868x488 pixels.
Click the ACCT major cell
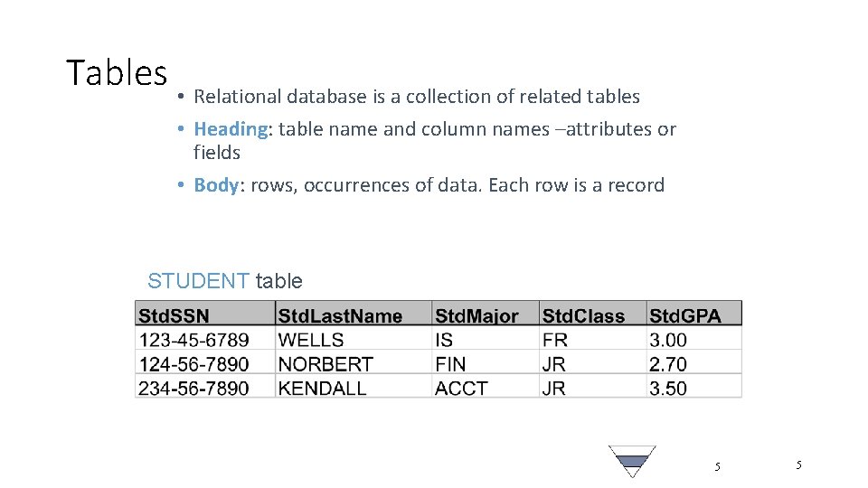coord(461,389)
